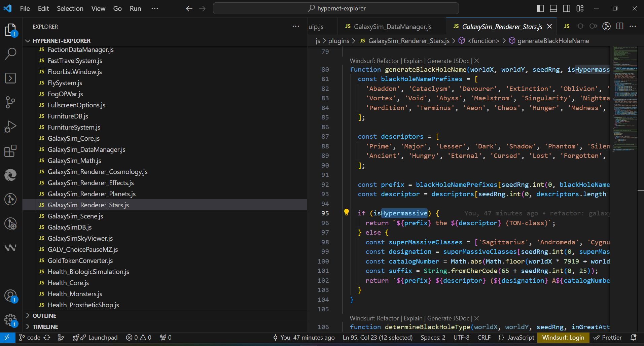
Task: Toggle GitLens file annotations in editor toolbar
Action: tap(607, 26)
